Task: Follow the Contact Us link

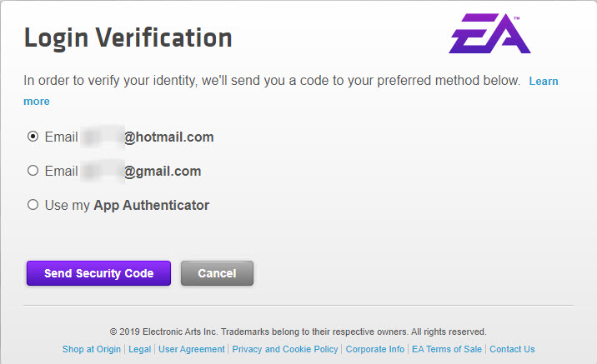Action: 512,349
